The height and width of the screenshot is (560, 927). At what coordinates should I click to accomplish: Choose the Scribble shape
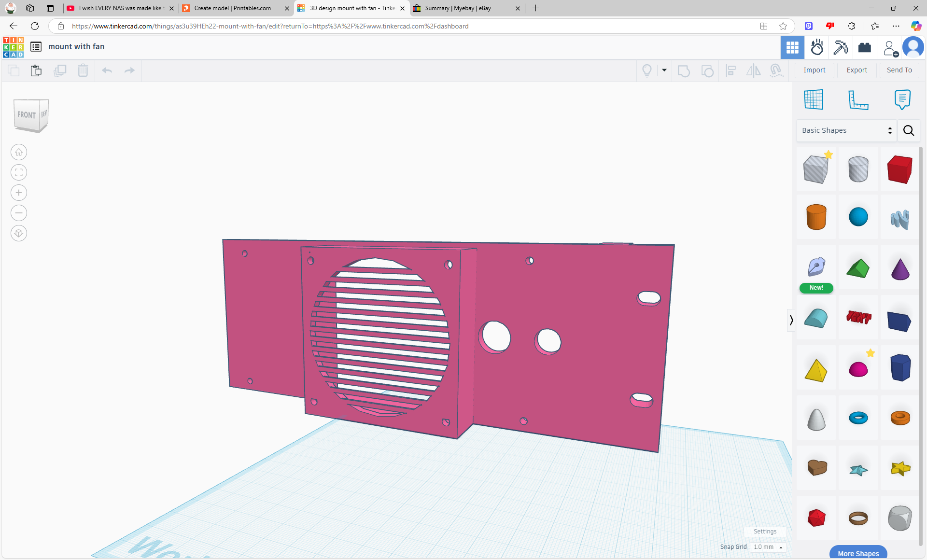(x=899, y=219)
